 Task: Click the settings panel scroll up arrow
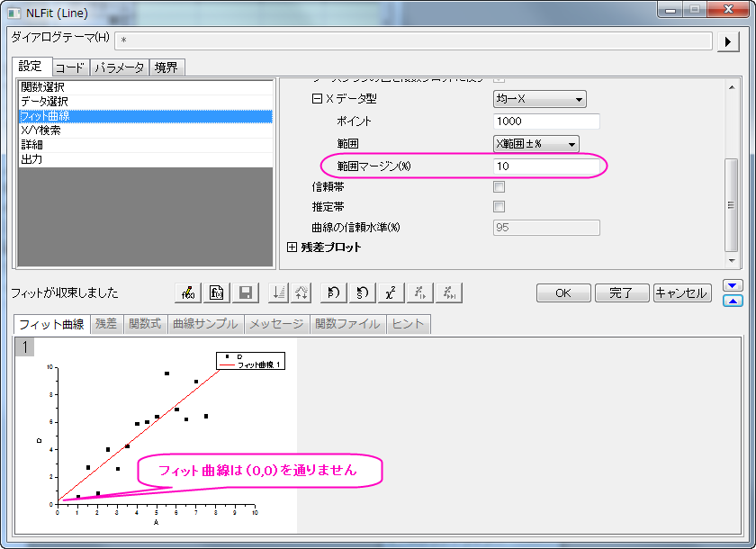click(732, 87)
